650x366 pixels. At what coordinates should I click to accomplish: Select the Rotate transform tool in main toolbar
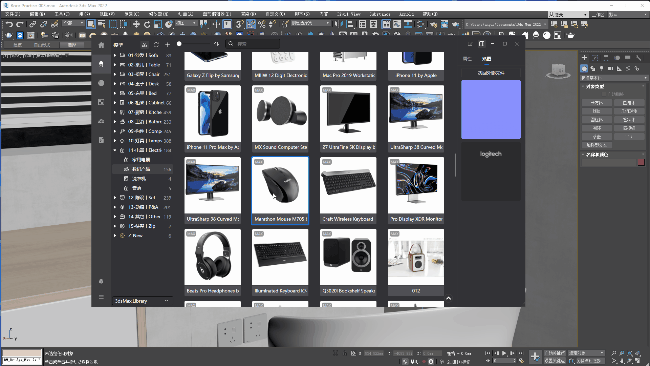[147, 24]
